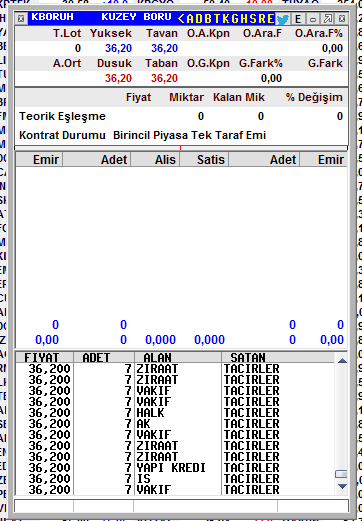Minimize the KBORUH window
Screen dimensions: 362x521
(x=313, y=19)
